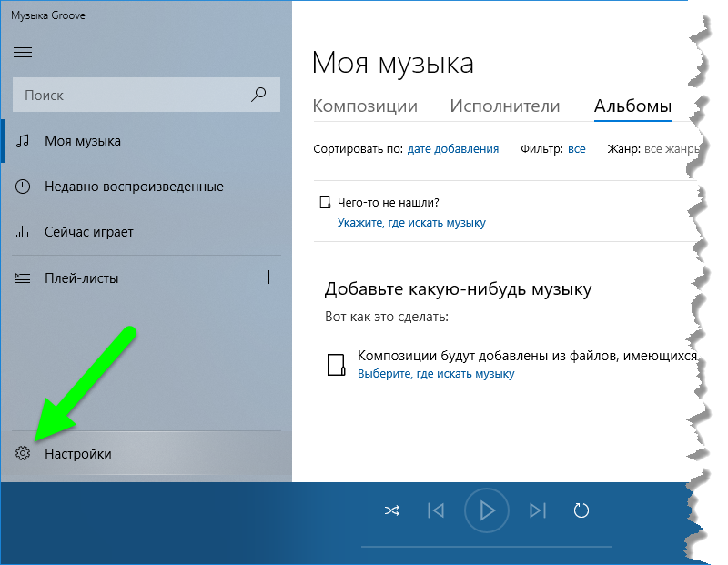
Task: Open Недавно воспроизведенные
Action: [147, 187]
